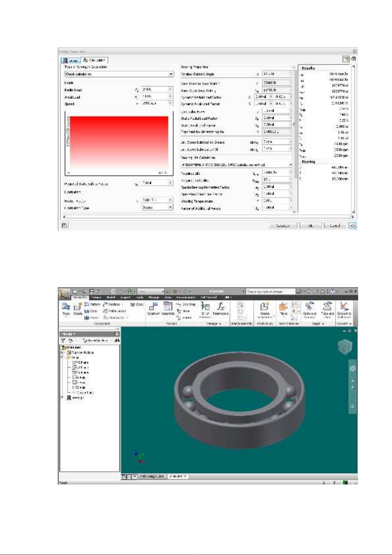Expand the Origin folder in model tree
Screen dimensions: 392x555
(62, 357)
